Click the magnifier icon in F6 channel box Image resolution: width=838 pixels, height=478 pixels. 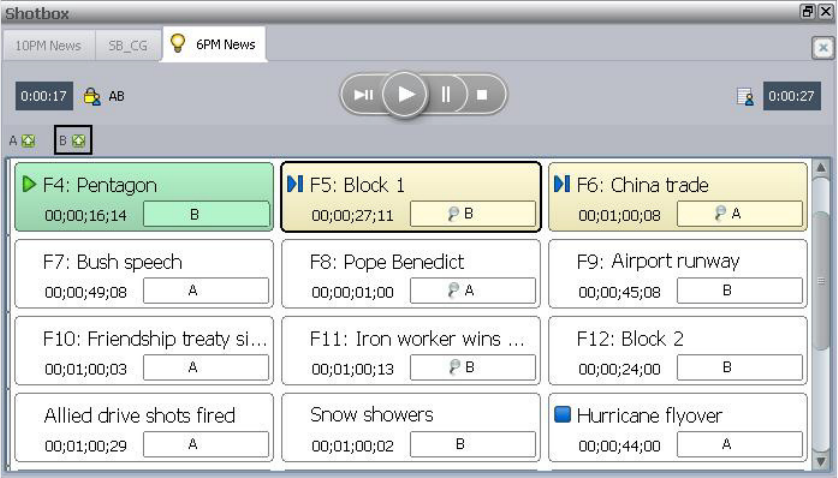[x=720, y=214]
